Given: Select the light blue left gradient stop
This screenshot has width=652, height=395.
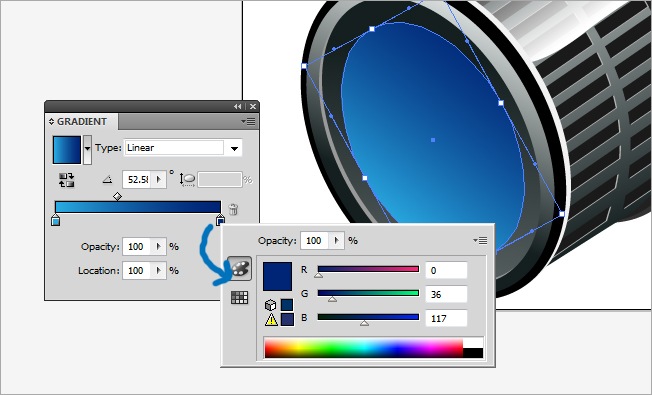Looking at the screenshot, I should (56, 220).
